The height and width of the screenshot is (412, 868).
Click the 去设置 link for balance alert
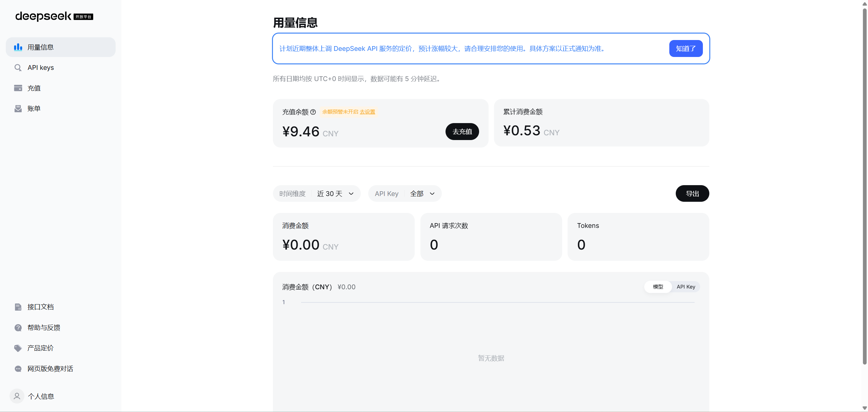pyautogui.click(x=368, y=112)
